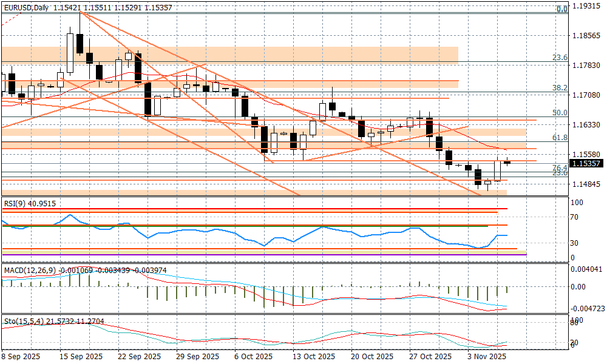Select the 1.17080 price axis label
Image resolution: width=607 pixels, height=364 pixels.
[586, 95]
